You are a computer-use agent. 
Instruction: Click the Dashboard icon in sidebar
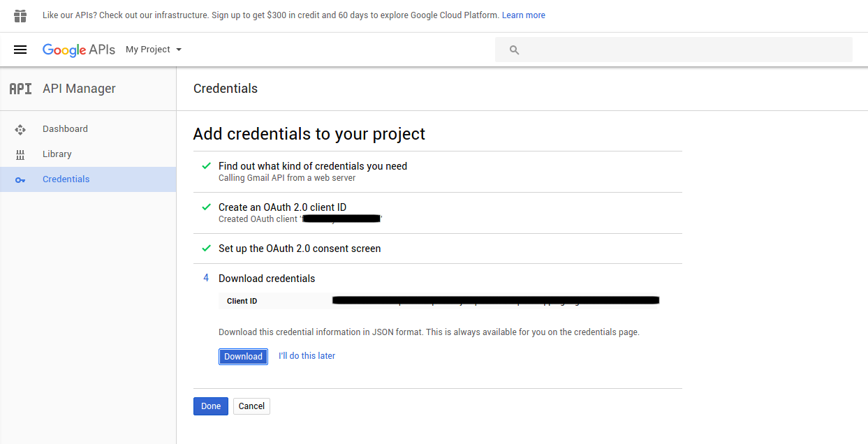click(20, 129)
